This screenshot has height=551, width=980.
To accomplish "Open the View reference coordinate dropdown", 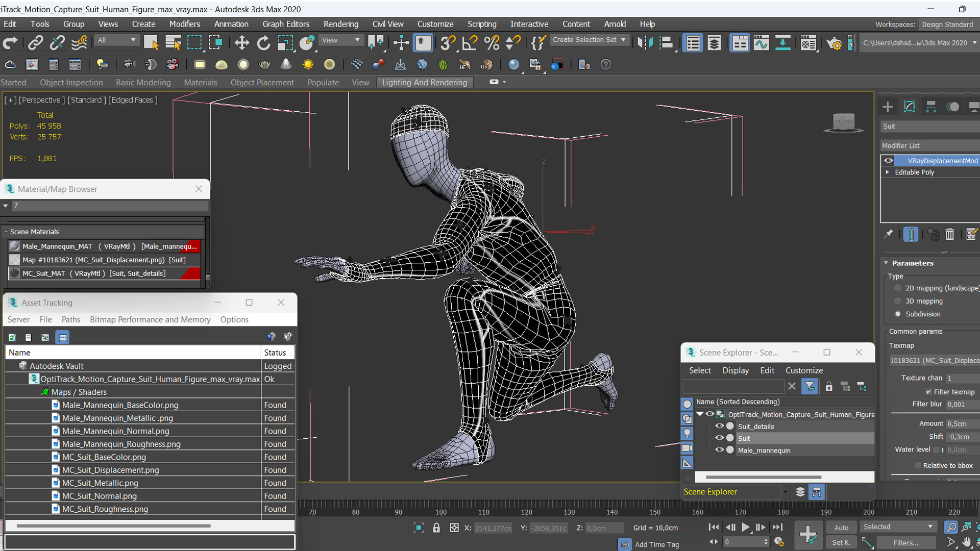I will tap(340, 40).
